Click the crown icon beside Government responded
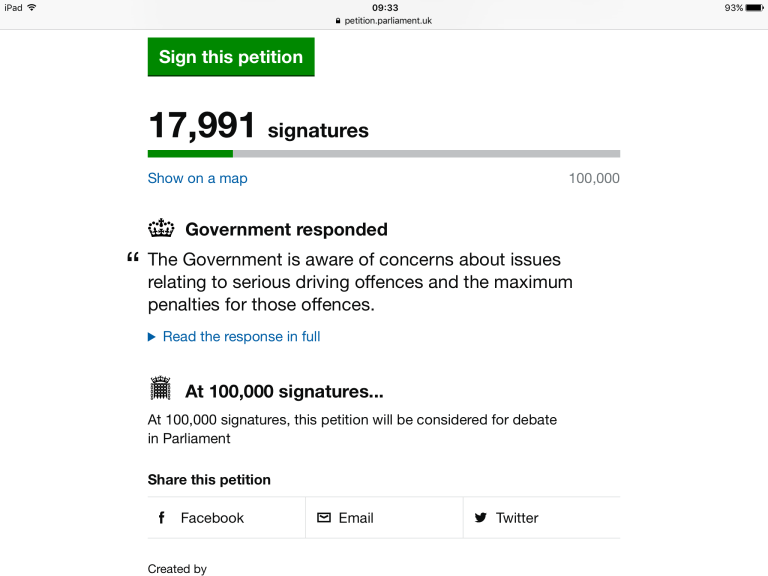The width and height of the screenshot is (768, 576). (x=161, y=229)
